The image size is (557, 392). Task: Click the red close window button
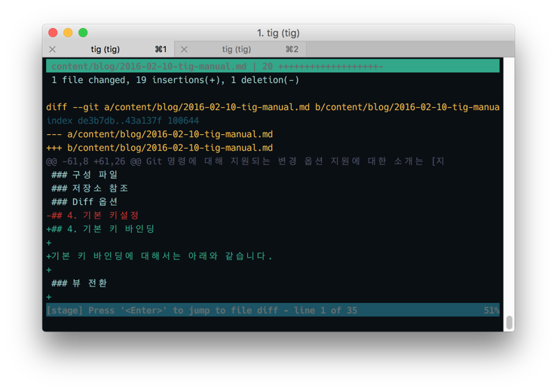[53, 32]
